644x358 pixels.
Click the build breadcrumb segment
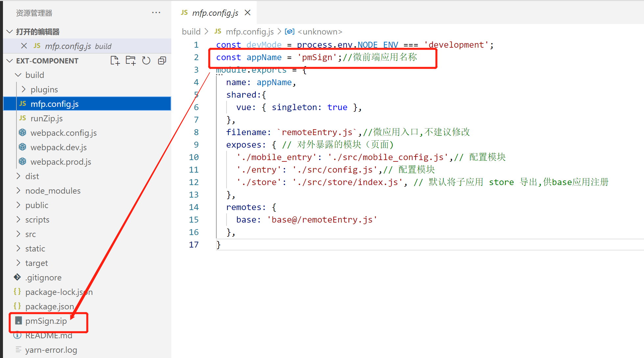tap(191, 32)
